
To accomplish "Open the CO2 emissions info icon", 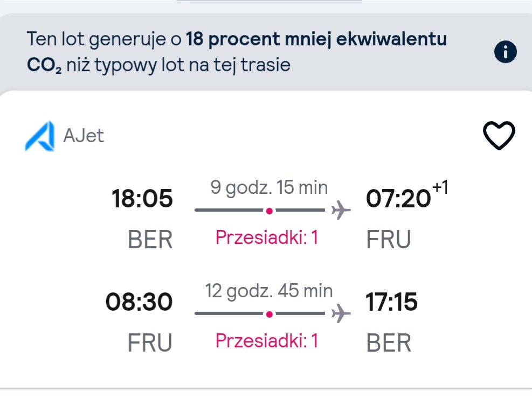I will 505,52.
